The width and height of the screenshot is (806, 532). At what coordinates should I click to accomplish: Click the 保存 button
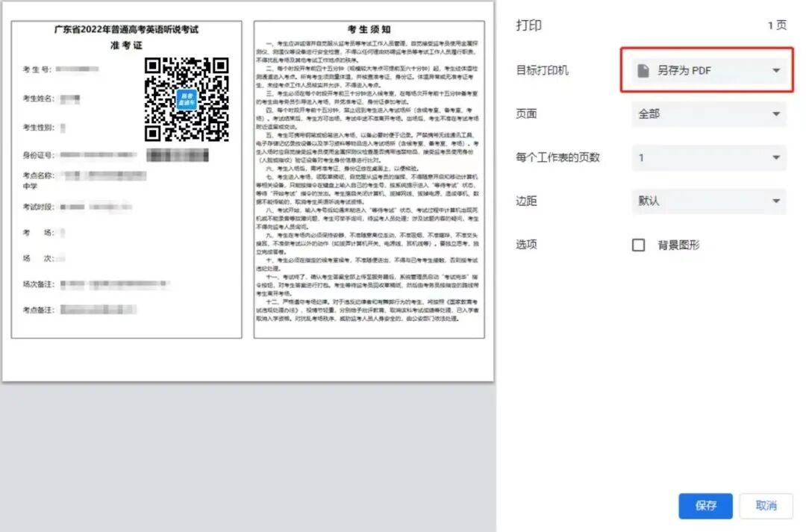(705, 506)
